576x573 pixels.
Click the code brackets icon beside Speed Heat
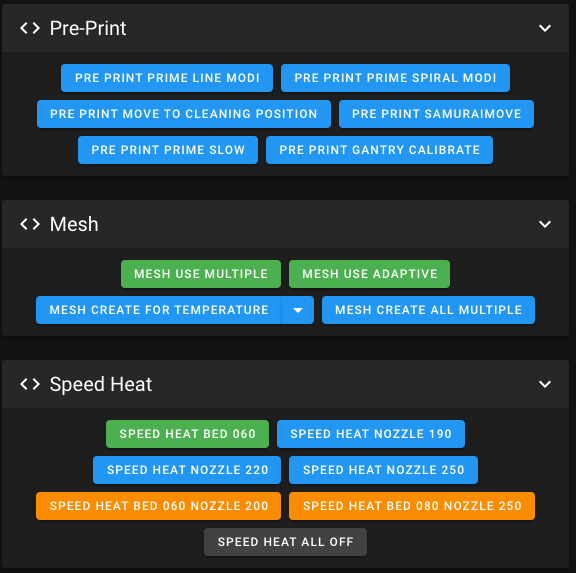click(x=30, y=384)
